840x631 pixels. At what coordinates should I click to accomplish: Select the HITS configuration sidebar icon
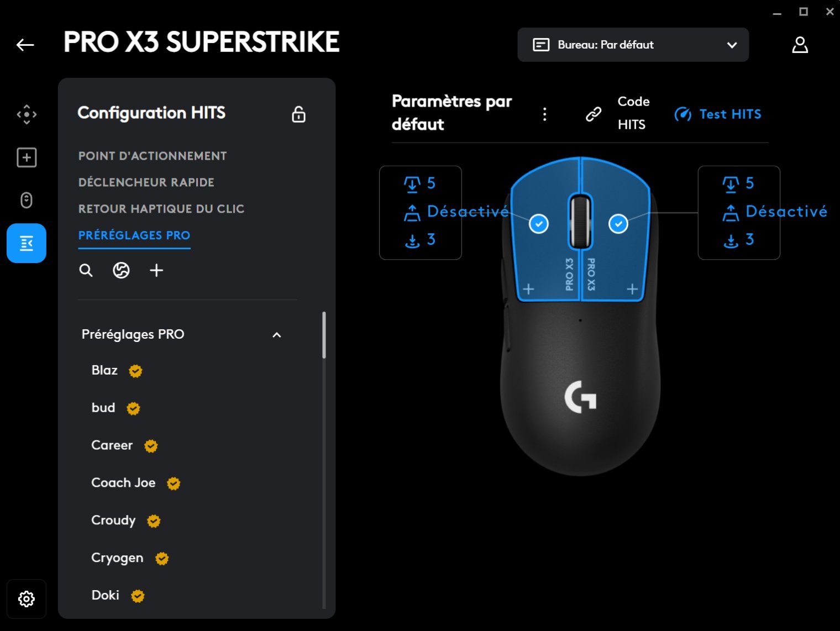pos(27,243)
